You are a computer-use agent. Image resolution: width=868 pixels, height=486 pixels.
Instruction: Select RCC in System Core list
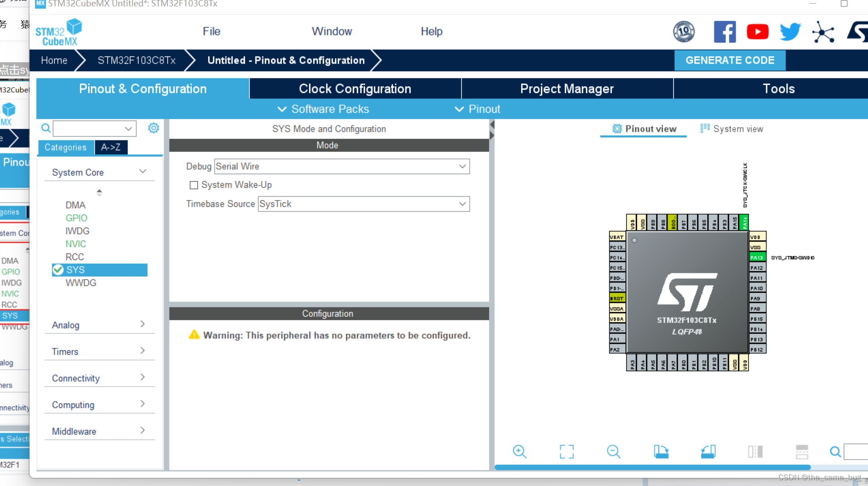click(x=75, y=257)
